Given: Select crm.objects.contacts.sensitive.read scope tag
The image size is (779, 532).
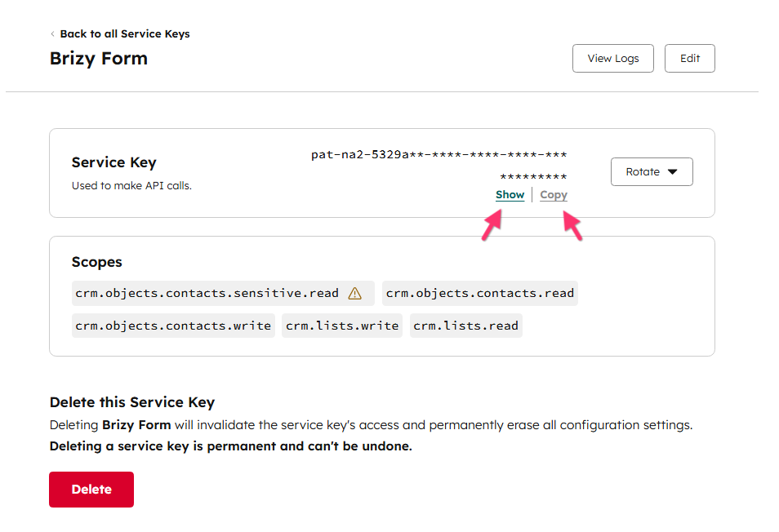Looking at the screenshot, I should pos(223,293).
